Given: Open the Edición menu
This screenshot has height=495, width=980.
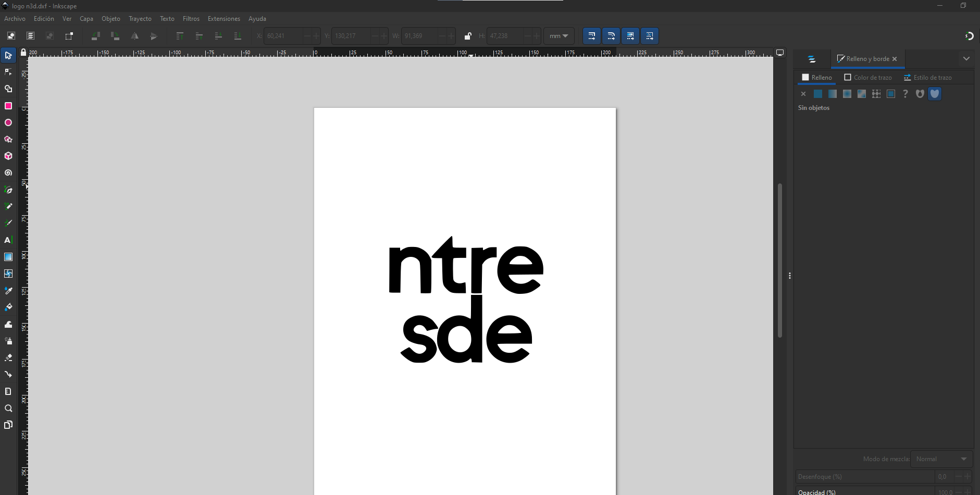Looking at the screenshot, I should click(x=44, y=19).
